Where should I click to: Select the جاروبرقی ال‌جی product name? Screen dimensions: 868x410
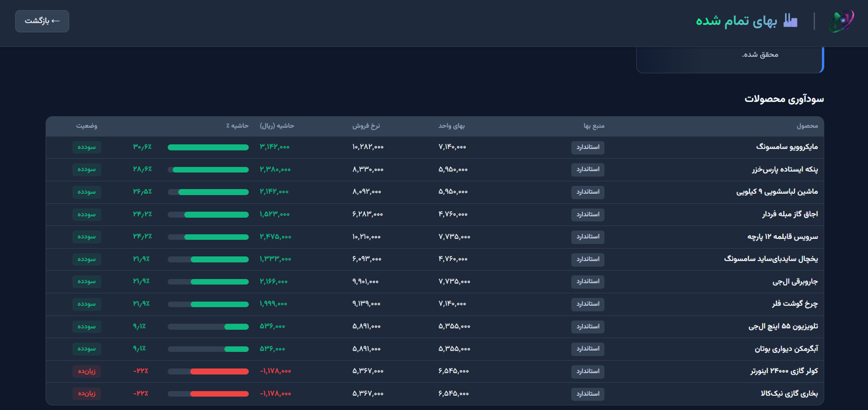pyautogui.click(x=795, y=282)
